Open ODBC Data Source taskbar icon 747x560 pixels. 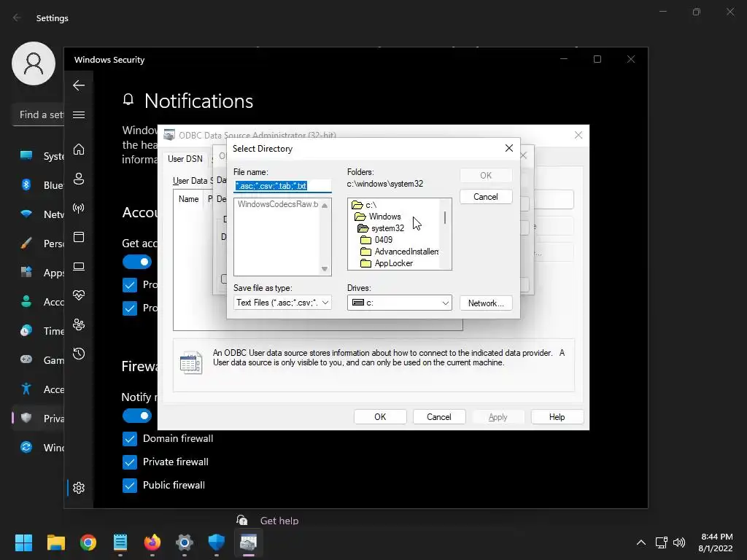click(248, 542)
